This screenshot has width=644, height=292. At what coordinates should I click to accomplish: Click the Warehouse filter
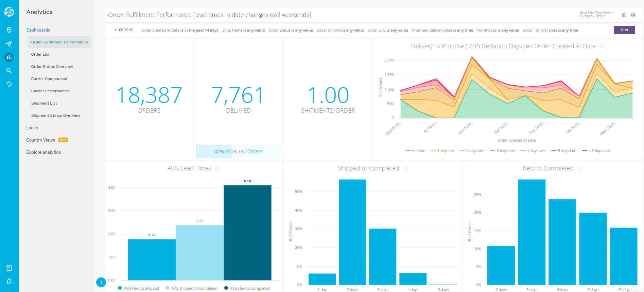[x=498, y=30]
